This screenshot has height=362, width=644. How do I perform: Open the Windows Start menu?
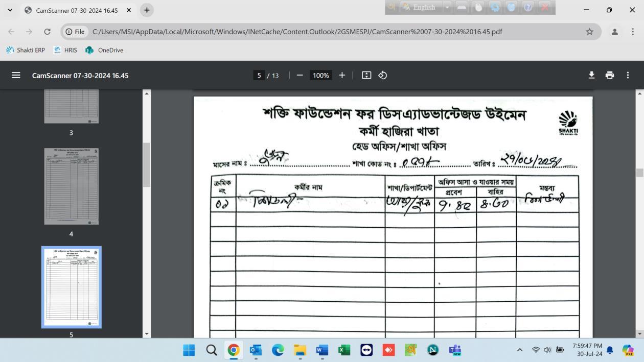(x=189, y=350)
